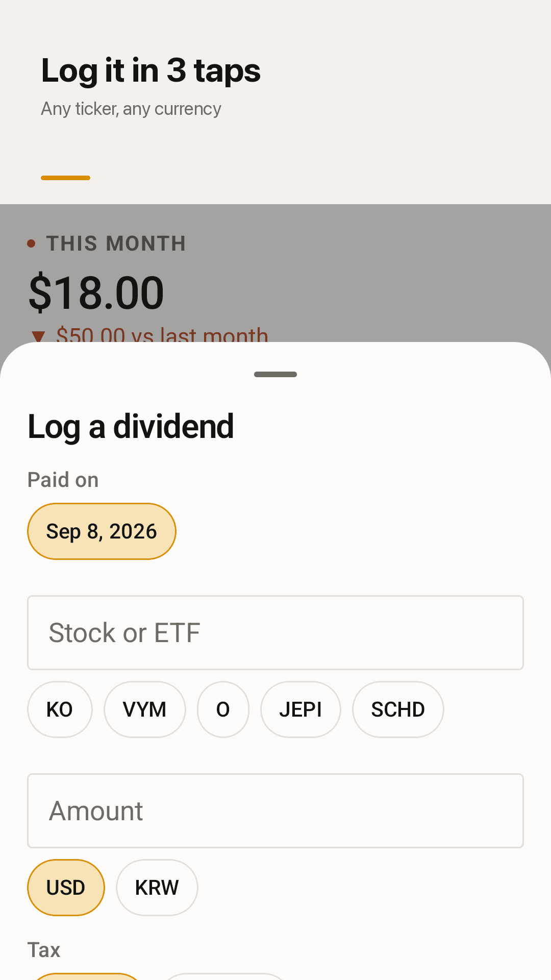Open the Sep 8, 2026 date picker
The width and height of the screenshot is (551, 980).
[102, 531]
